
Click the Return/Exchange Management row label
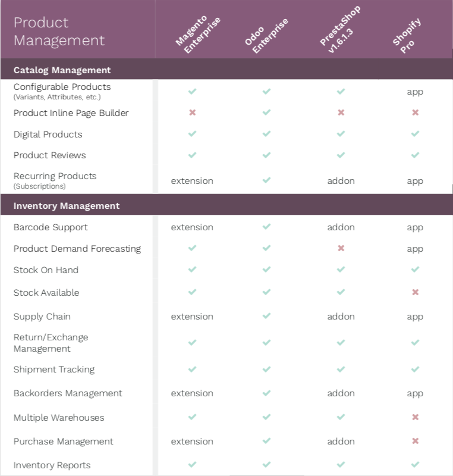[51, 343]
